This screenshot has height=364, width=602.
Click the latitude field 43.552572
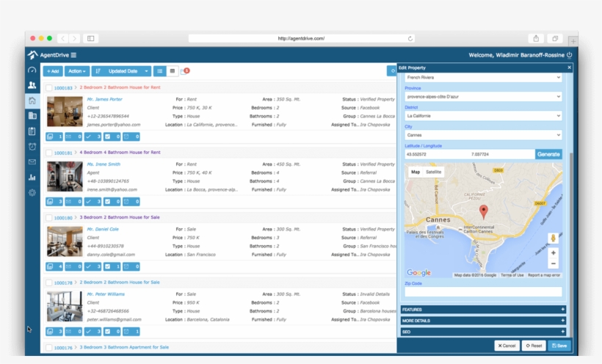pos(437,154)
